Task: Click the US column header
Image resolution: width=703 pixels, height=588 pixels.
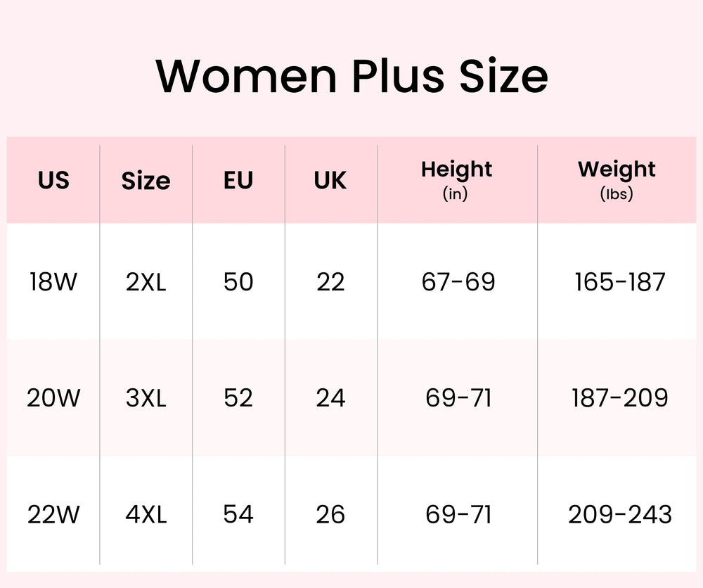Action: pyautogui.click(x=53, y=181)
